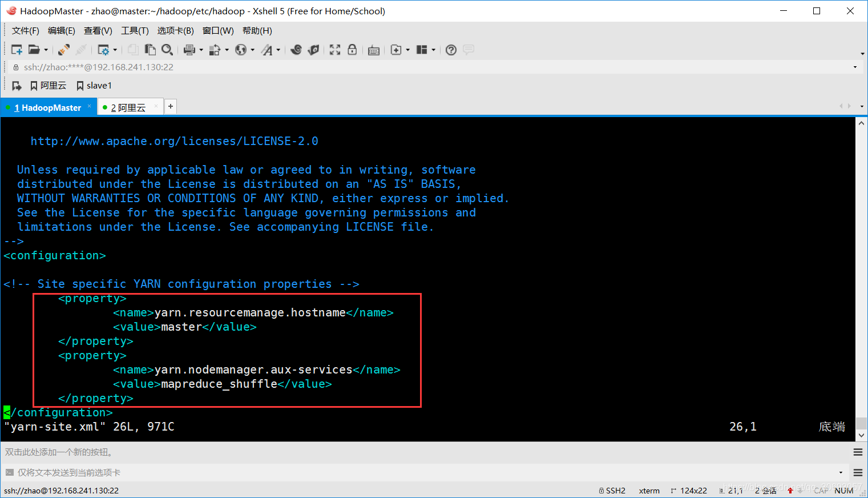
Task: Click the add quick-link arrow icon
Action: click(x=17, y=86)
